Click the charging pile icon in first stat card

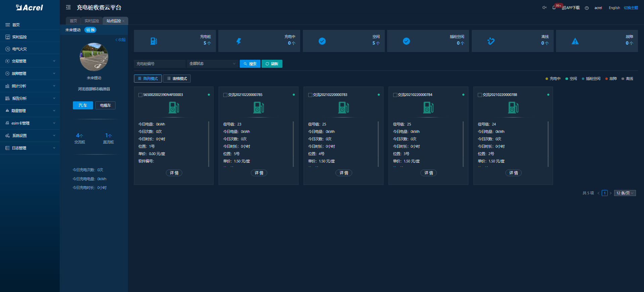[x=154, y=41]
